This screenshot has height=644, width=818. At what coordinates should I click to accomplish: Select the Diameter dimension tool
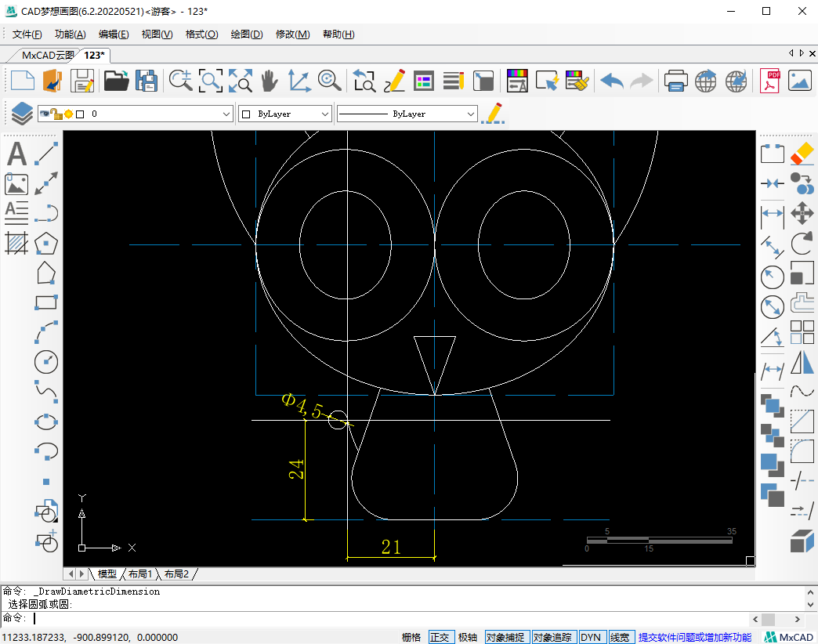coord(772,306)
